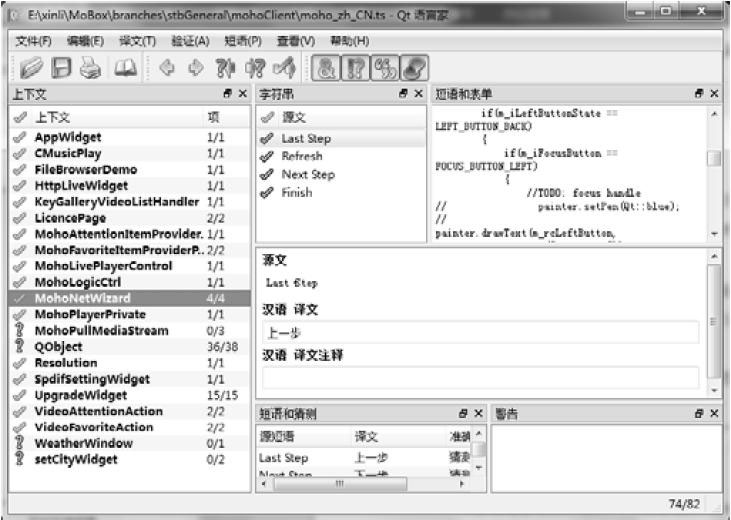
Task: Toggle ending punctuation validation icon
Action: 355,68
